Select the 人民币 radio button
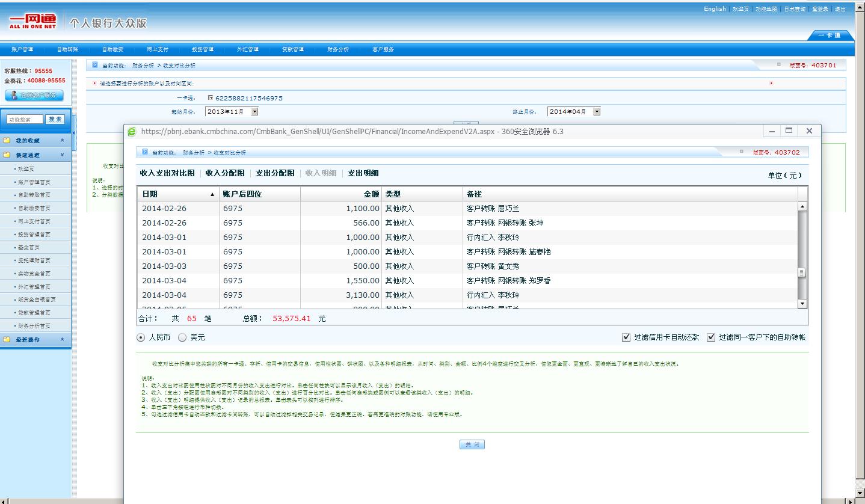Screen dimensions: 865x504 point(141,337)
